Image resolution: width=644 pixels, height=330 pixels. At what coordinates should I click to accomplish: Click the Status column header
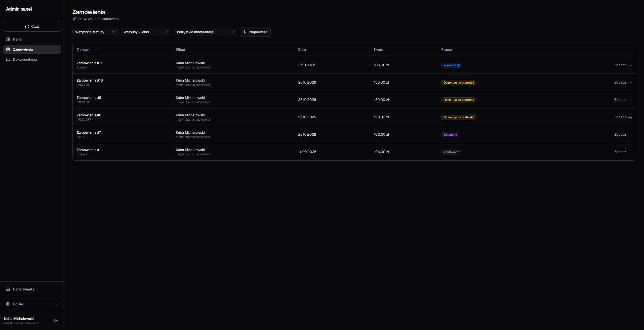click(447, 50)
